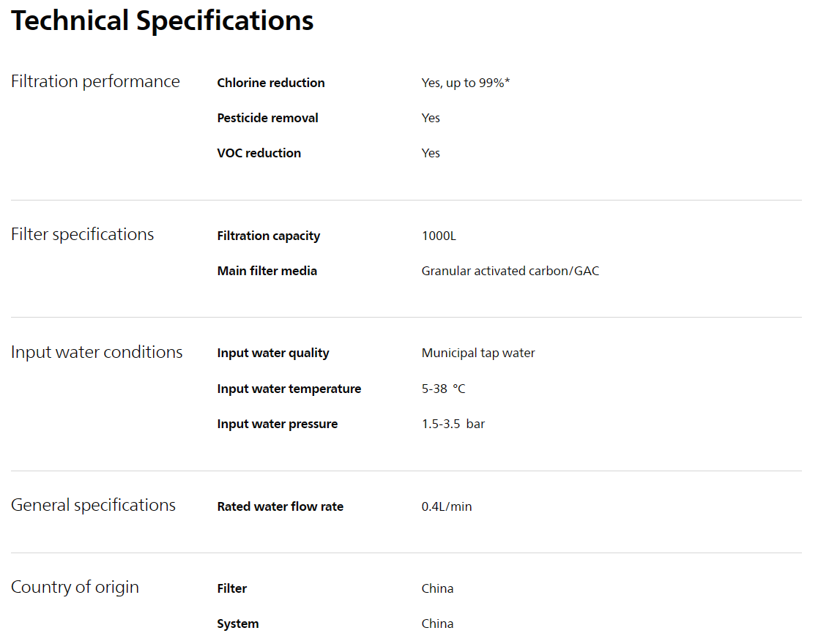This screenshot has width=829, height=644.
Task: Select the Granular activated carbon/GAC text
Action: [x=510, y=271]
